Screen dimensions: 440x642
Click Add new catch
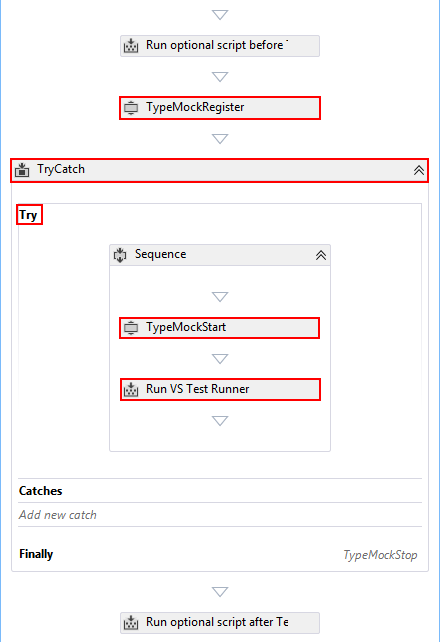58,515
